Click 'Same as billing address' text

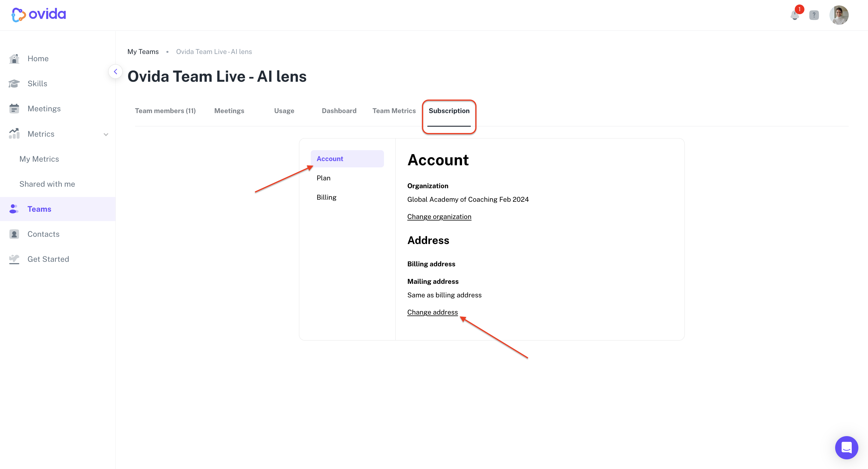444,295
